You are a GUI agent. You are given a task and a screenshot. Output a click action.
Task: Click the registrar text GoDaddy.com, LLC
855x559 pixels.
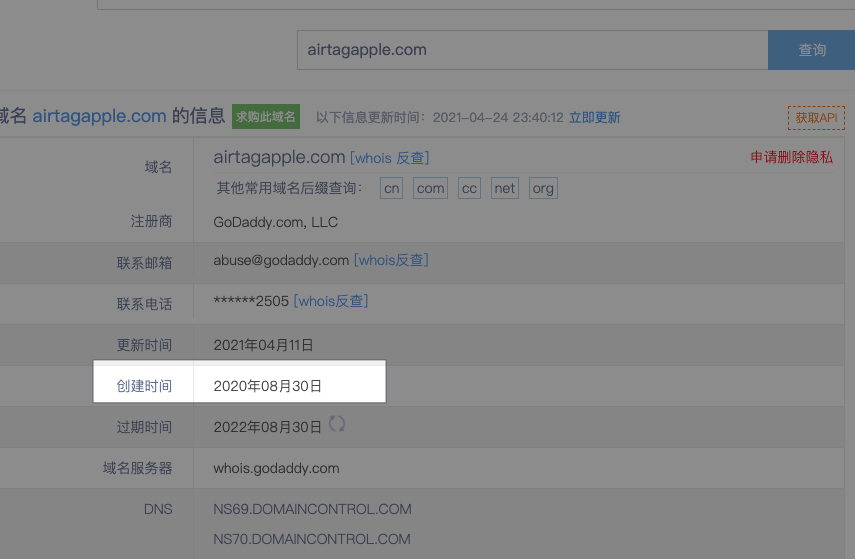(275, 222)
